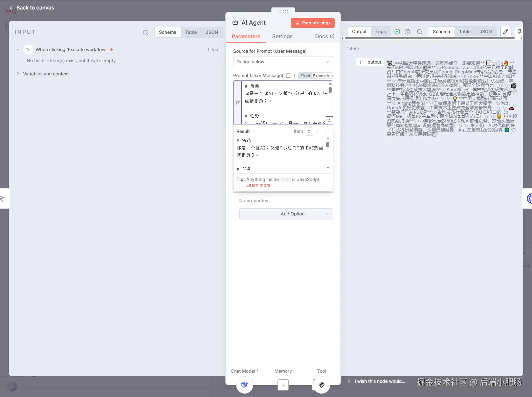
Task: Go to next Result item arrow
Action: 326,132
